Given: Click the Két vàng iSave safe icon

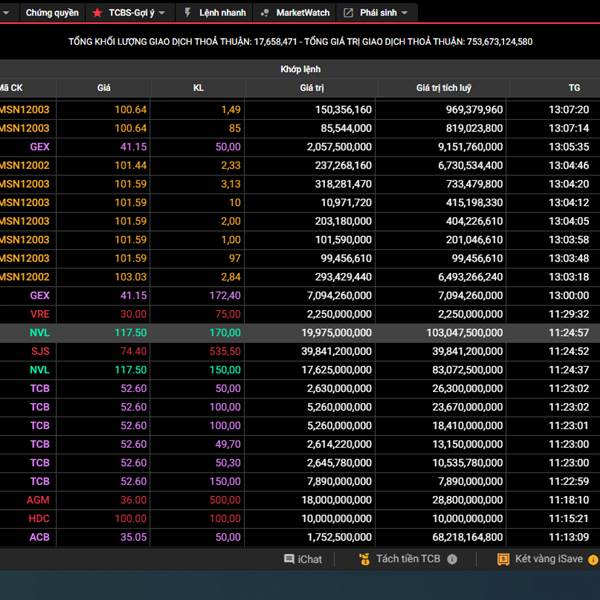Looking at the screenshot, I should [504, 560].
